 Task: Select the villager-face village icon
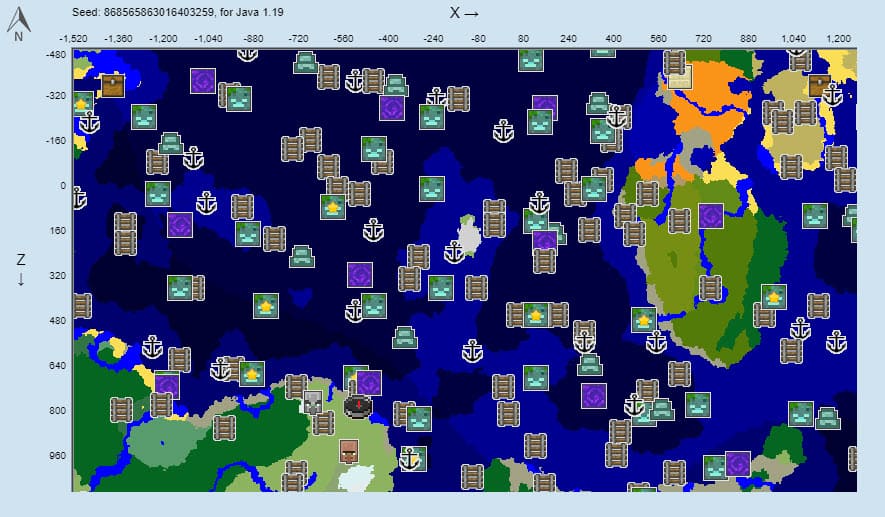coord(349,452)
